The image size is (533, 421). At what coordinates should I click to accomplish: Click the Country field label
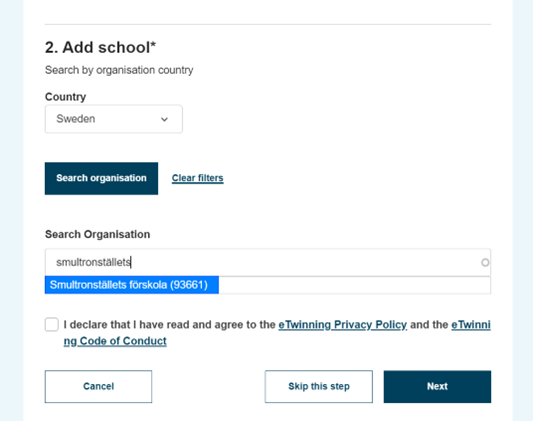(65, 97)
